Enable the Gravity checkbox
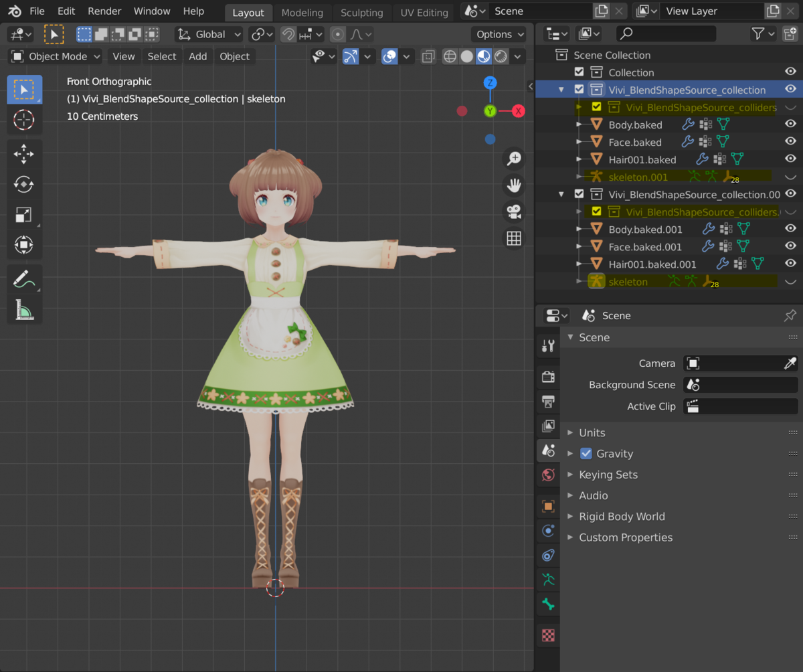The width and height of the screenshot is (803, 672). (586, 454)
